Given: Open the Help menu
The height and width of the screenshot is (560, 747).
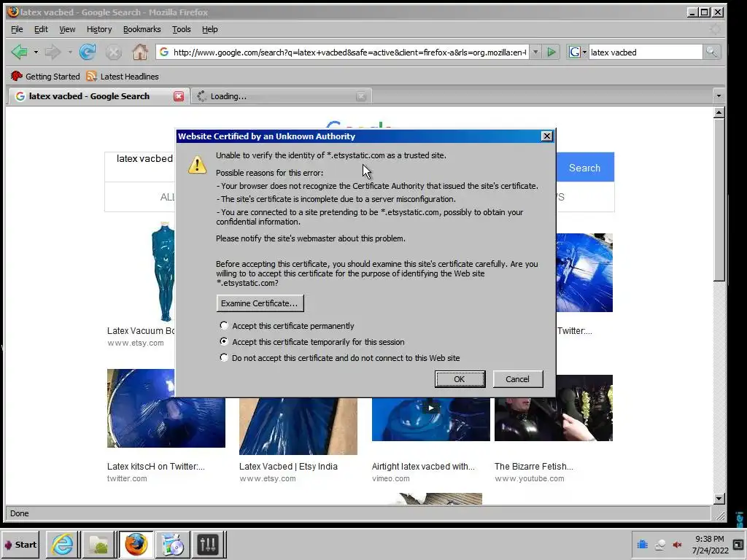Looking at the screenshot, I should pos(209,29).
